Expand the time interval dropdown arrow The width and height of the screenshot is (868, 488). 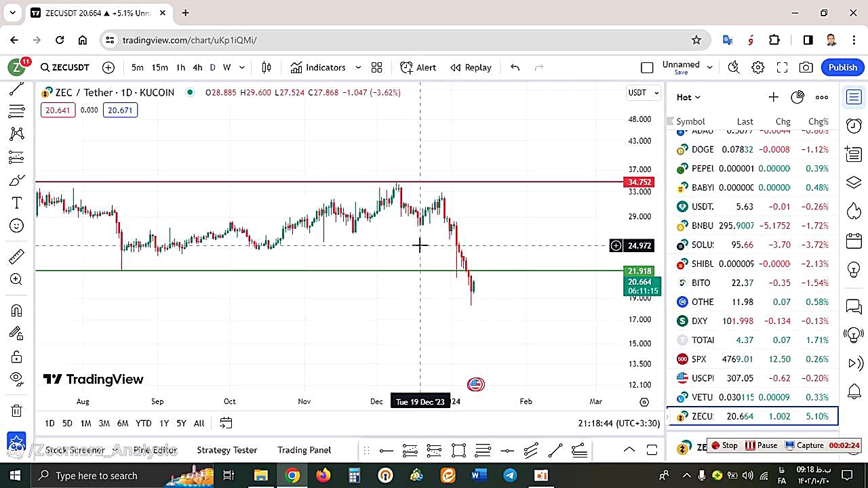(x=242, y=67)
